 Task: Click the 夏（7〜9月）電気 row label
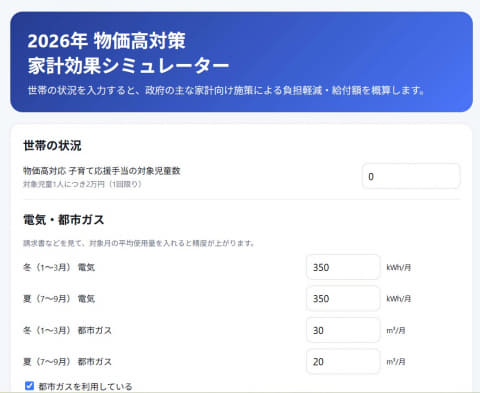click(59, 299)
